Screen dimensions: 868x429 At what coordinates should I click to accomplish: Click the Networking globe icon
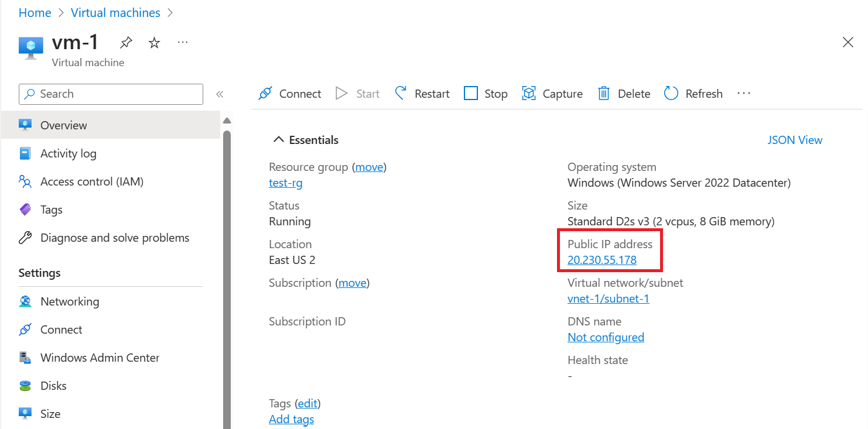(x=25, y=301)
